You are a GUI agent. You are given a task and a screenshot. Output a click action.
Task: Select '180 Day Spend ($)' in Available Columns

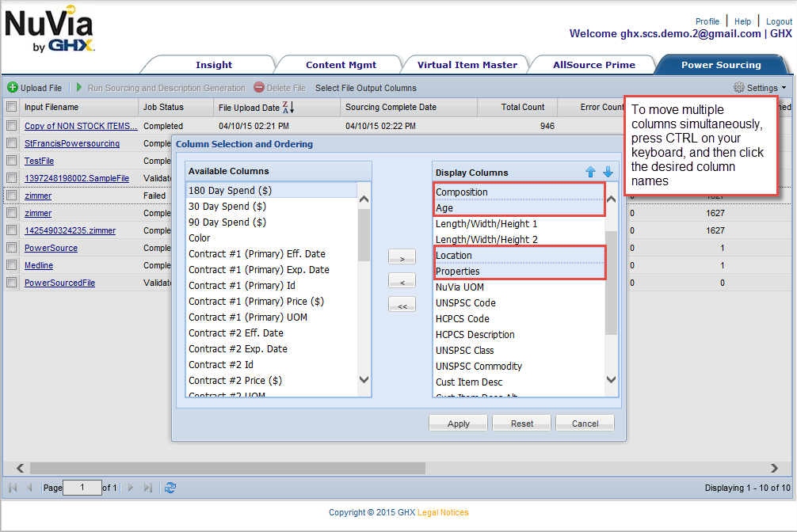[272, 191]
